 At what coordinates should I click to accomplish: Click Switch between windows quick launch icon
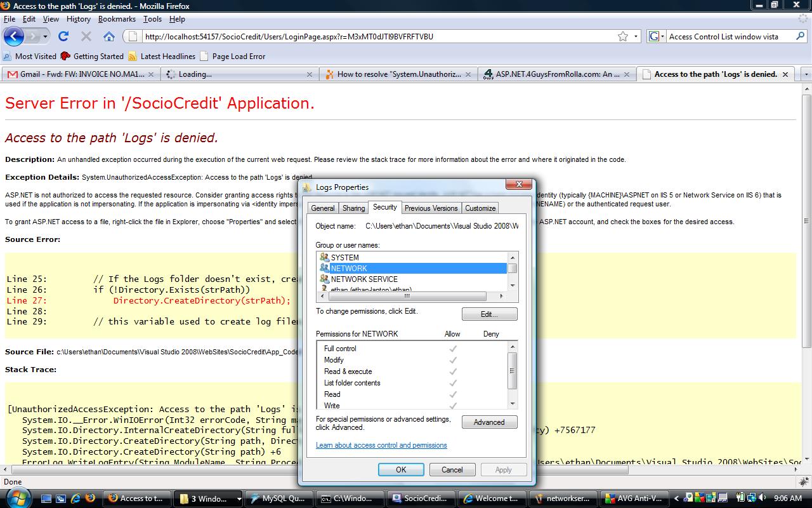click(x=61, y=498)
